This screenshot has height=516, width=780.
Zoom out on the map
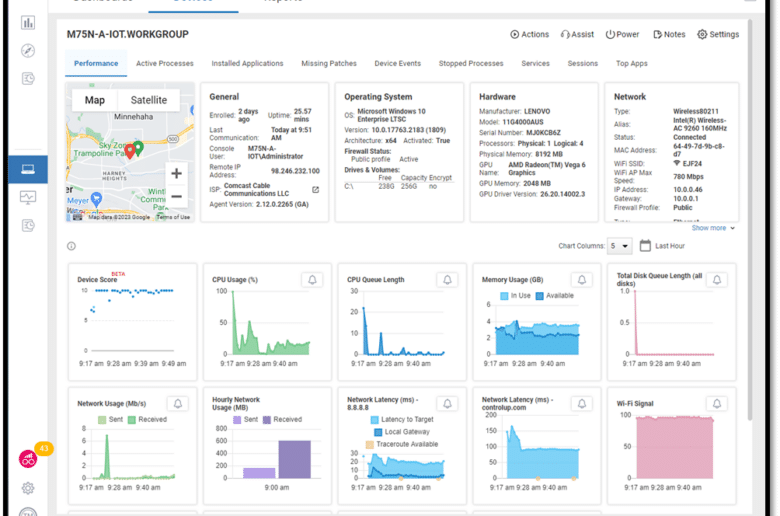(176, 197)
